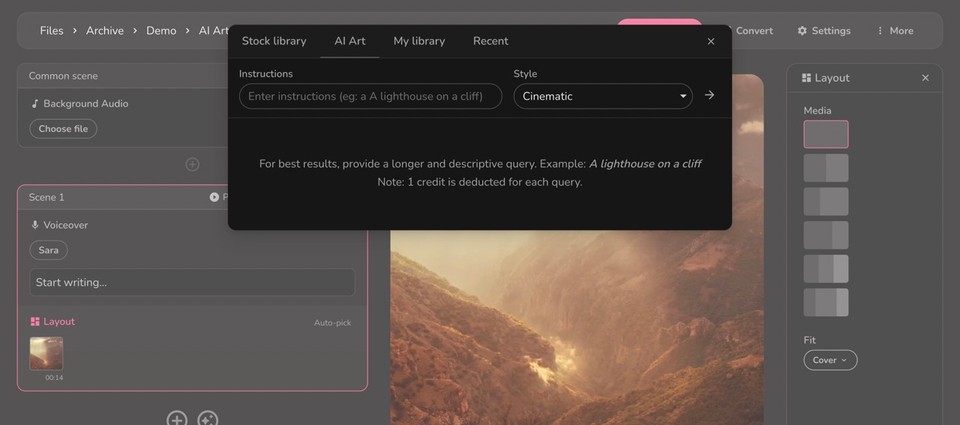The width and height of the screenshot is (960, 425).
Task: Click the Common scene header
Action: point(63,76)
